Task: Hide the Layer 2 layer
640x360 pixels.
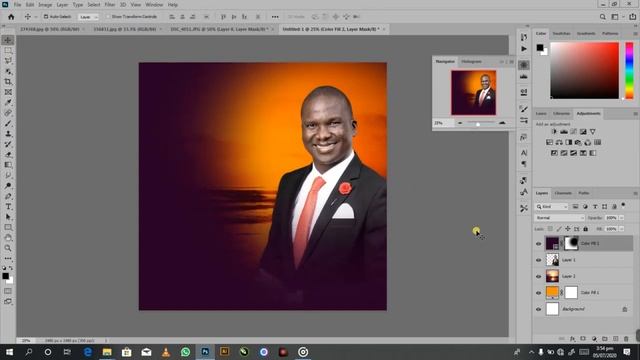Action: tap(538, 276)
